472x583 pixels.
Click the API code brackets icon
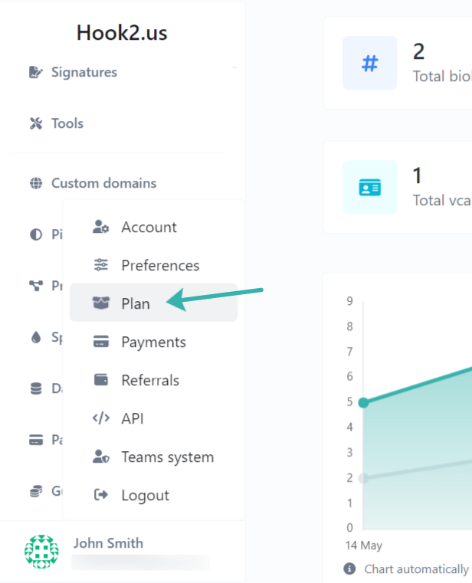pos(101,418)
